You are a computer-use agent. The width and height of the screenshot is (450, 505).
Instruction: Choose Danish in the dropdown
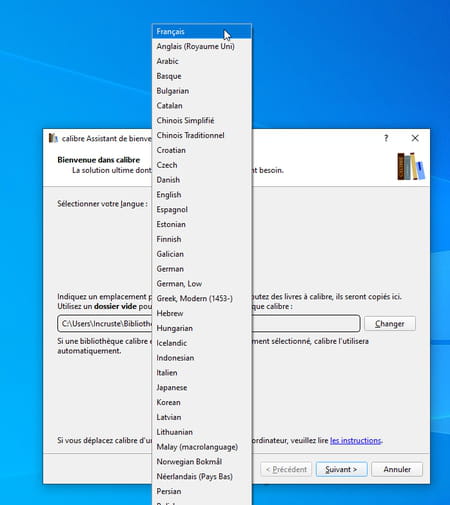pyautogui.click(x=202, y=180)
